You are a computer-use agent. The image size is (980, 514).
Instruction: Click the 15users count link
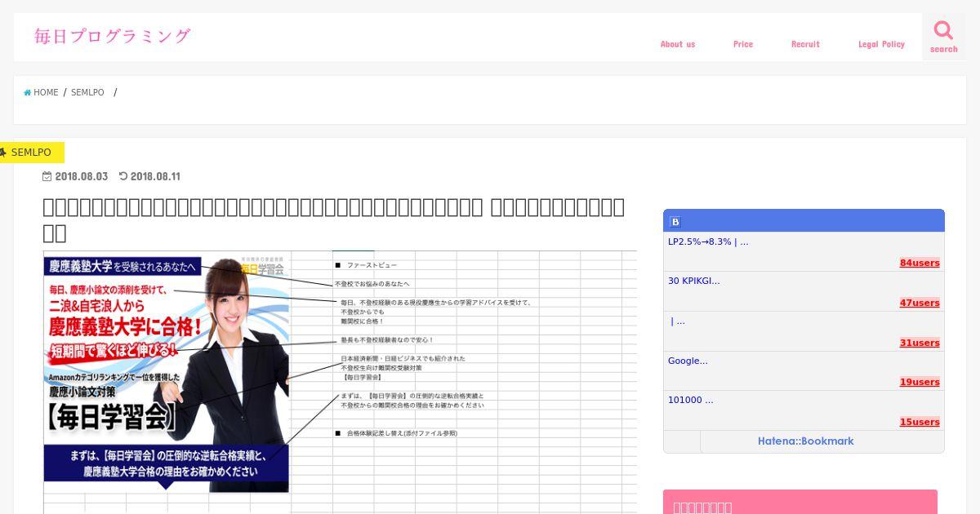point(920,422)
